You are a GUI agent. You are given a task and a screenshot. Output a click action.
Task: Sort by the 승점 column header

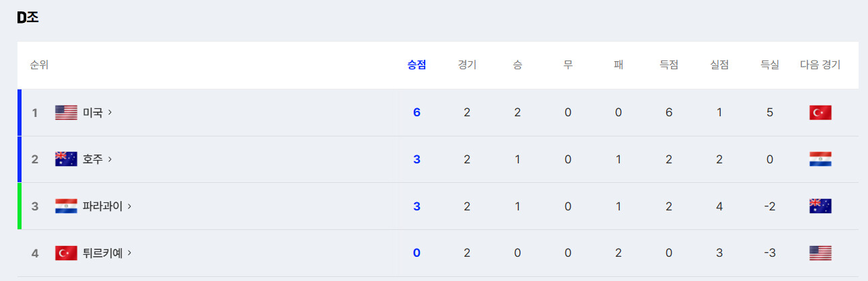pyautogui.click(x=417, y=65)
